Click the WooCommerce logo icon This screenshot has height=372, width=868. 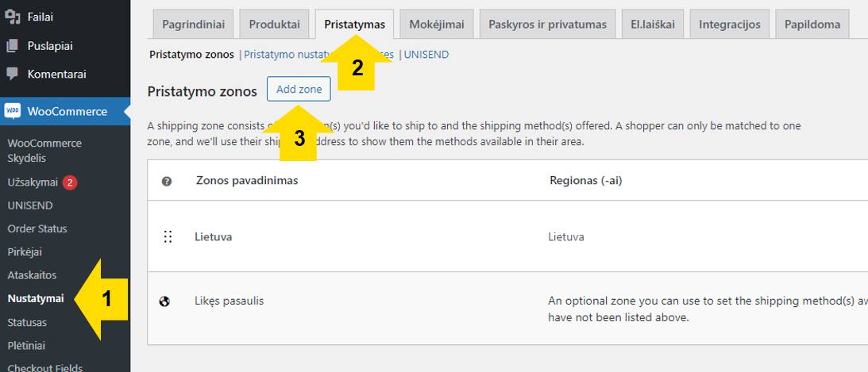12,111
